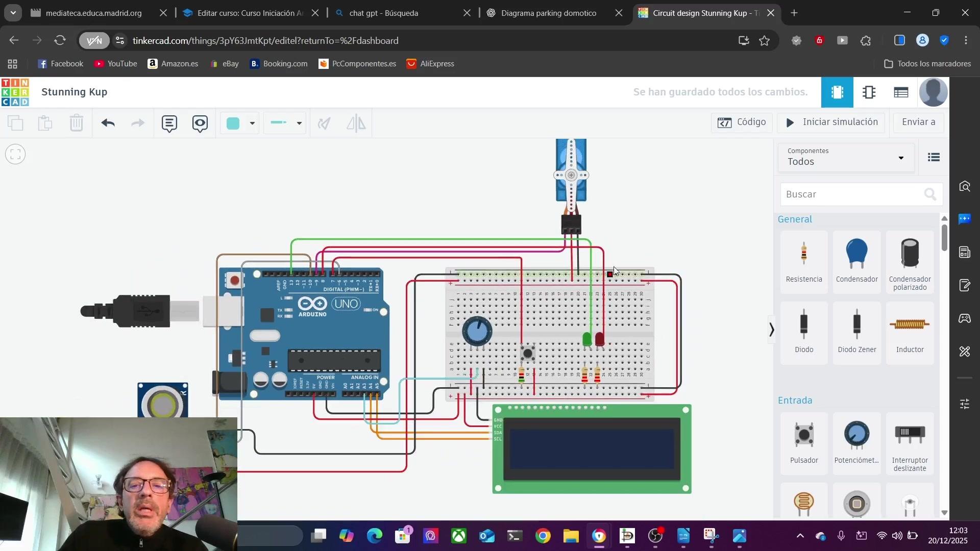Click the trash delete icon

pos(77,123)
